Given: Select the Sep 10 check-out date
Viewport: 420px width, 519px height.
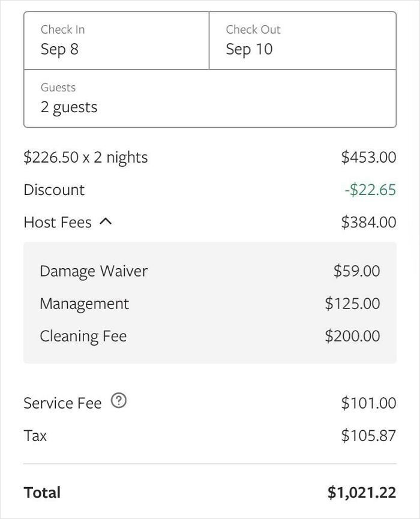Looking at the screenshot, I should click(x=249, y=49).
